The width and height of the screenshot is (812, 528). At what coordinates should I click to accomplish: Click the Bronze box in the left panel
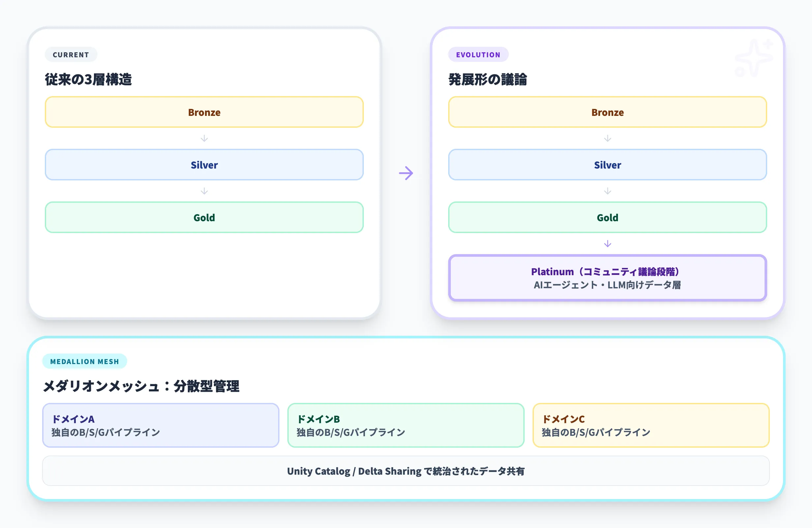coord(204,112)
